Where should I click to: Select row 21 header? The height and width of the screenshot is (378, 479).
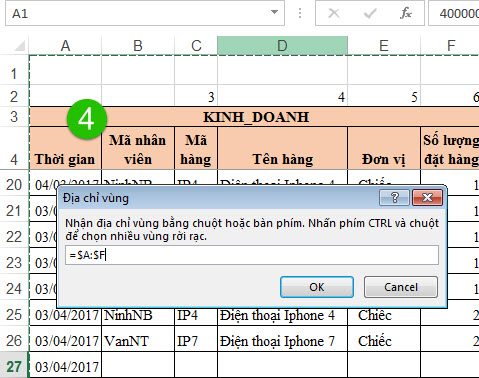pyautogui.click(x=14, y=209)
